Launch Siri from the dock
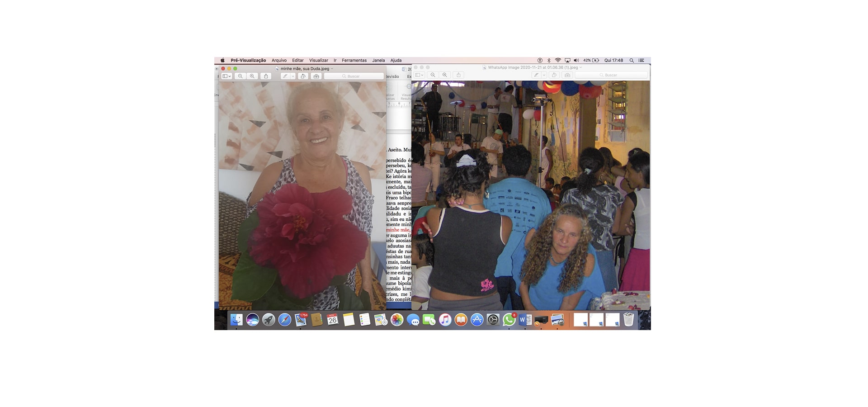This screenshot has width=868, height=407. coord(253,320)
